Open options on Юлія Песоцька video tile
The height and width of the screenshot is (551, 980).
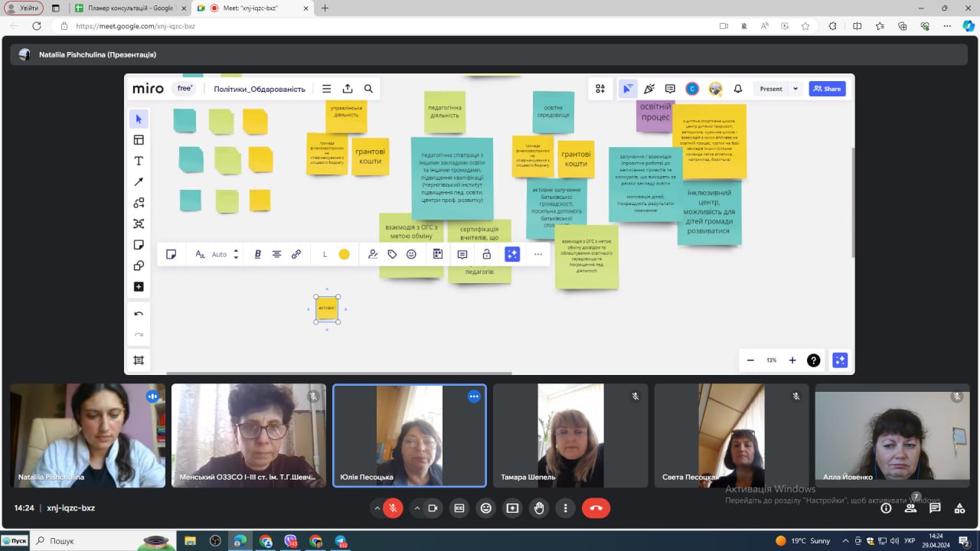[x=474, y=396]
